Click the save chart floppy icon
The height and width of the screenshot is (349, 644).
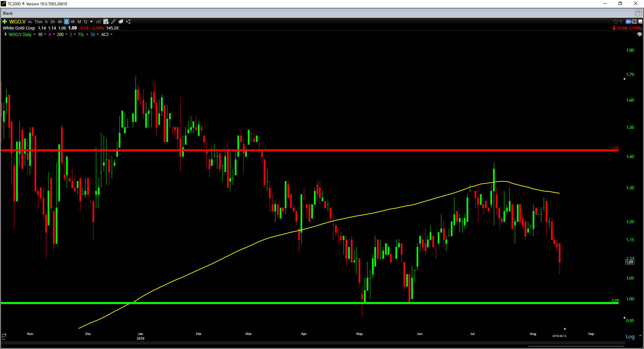point(640,21)
